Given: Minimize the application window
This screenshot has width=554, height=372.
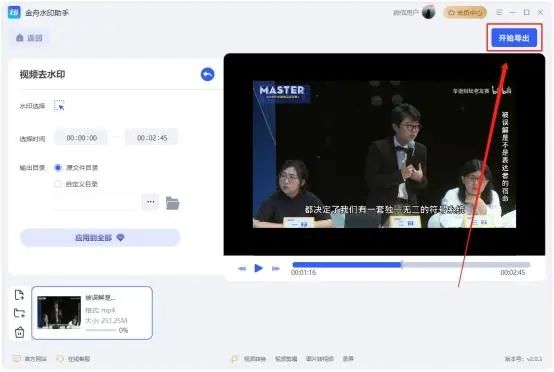Looking at the screenshot, I should tap(513, 12).
